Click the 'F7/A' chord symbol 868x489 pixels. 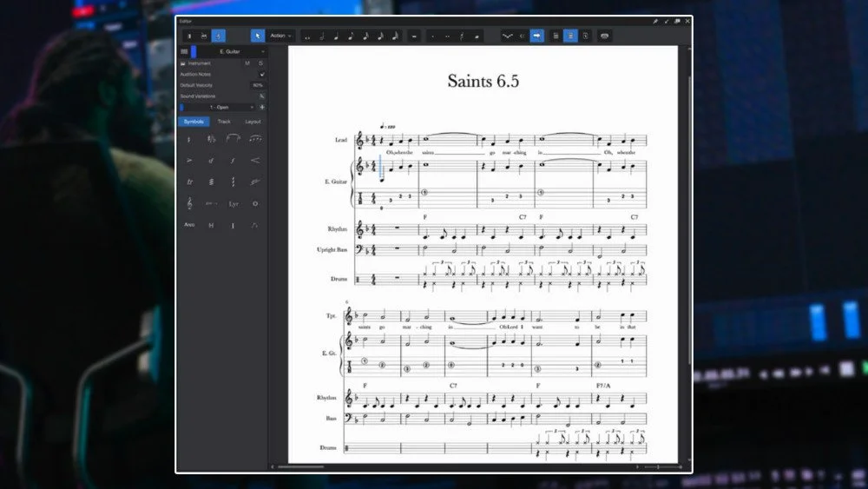[603, 386]
